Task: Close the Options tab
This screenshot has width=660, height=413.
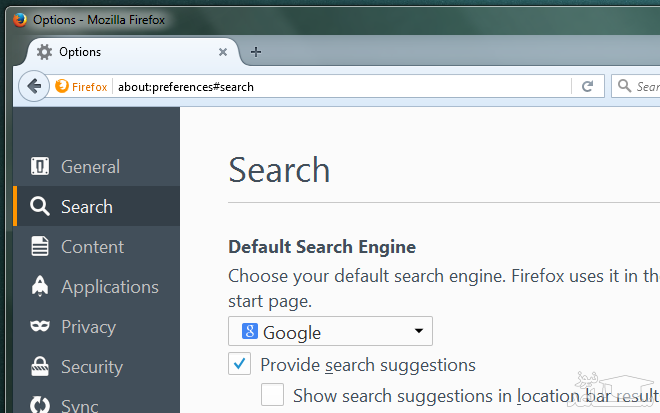Action: (223, 52)
